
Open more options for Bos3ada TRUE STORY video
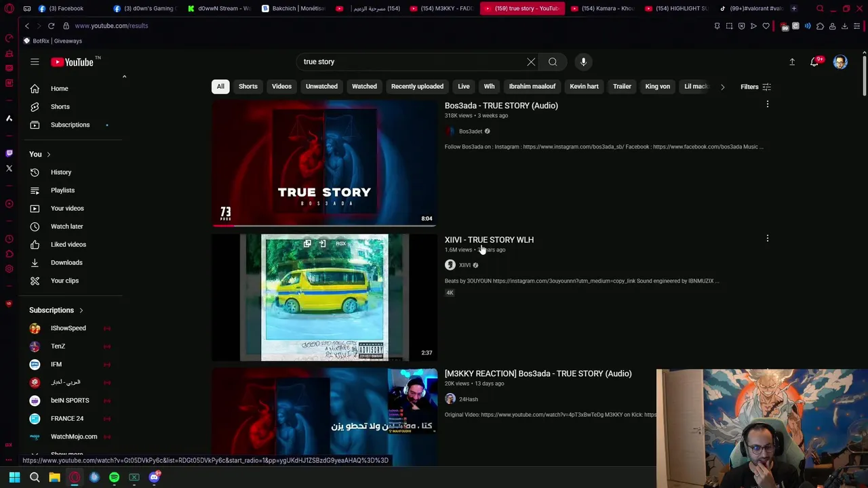click(768, 104)
